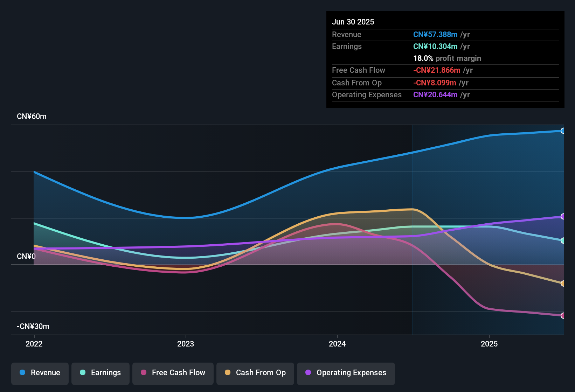
Task: Collapse the Free Cash Flow legend entry
Action: (x=173, y=373)
